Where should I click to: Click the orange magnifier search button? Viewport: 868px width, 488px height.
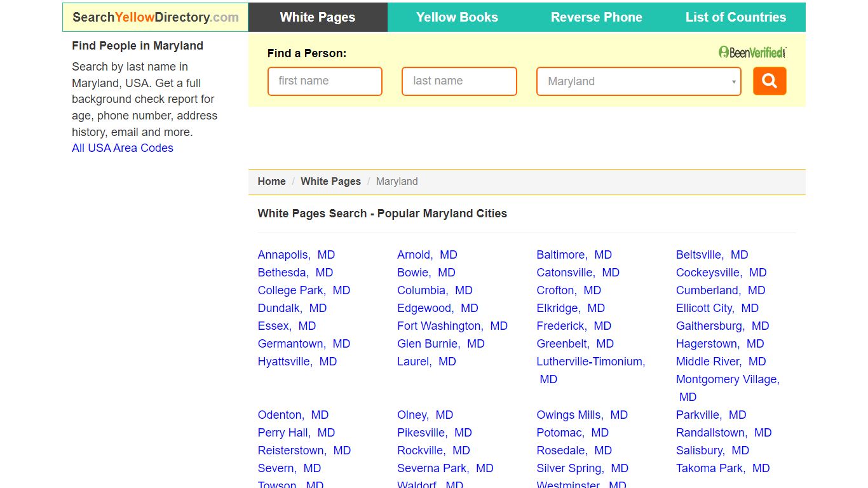click(x=770, y=81)
